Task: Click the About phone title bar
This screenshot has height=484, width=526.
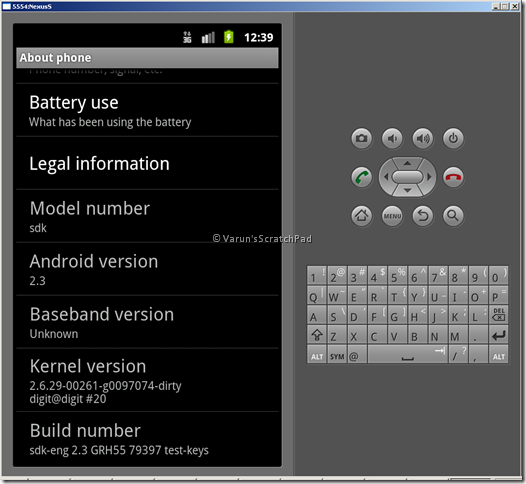Action: point(147,58)
